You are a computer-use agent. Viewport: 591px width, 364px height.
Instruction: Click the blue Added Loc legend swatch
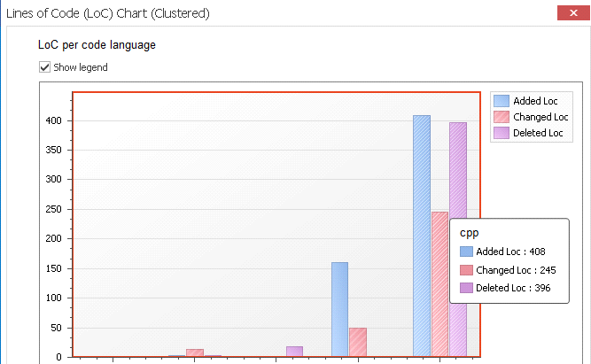pos(502,101)
